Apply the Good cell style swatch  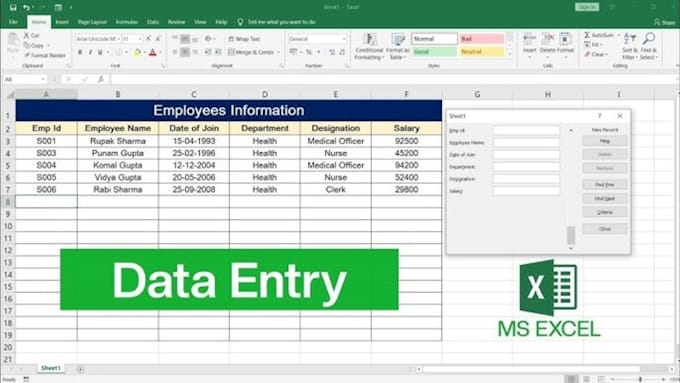tap(434, 52)
